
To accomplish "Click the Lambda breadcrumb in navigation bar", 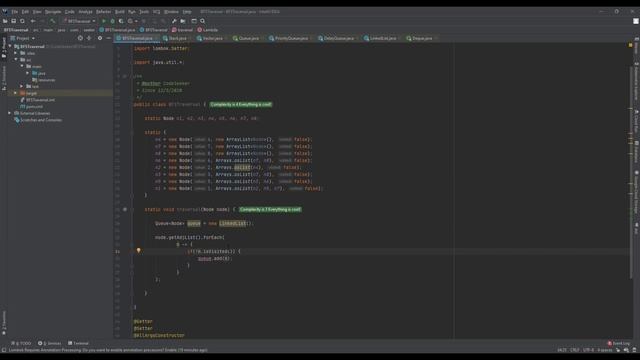I will pos(208,30).
